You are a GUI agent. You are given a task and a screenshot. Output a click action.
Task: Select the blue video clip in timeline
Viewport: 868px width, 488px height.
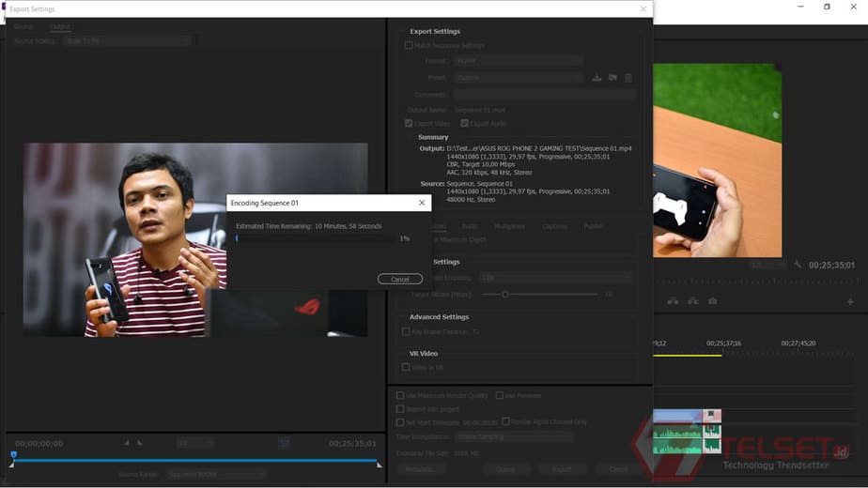coord(677,416)
